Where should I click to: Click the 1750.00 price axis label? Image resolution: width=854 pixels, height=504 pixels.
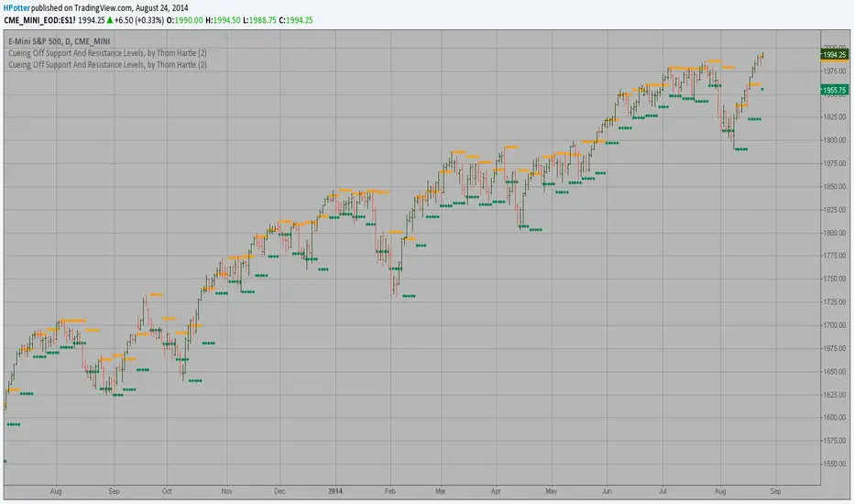pyautogui.click(x=835, y=279)
